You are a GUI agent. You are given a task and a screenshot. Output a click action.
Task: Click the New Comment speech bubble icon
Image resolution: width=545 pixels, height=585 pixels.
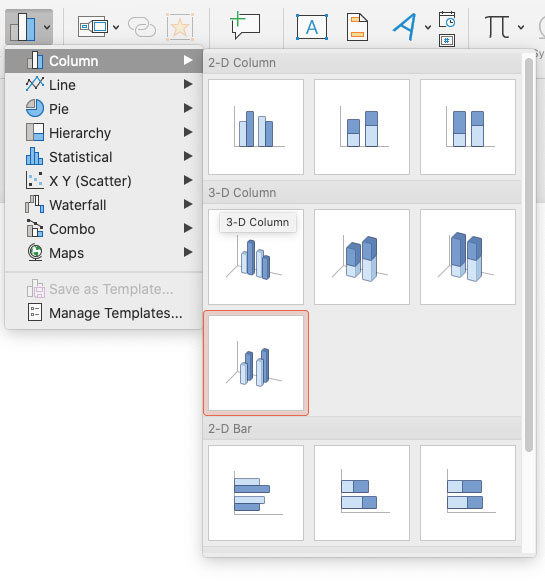[245, 25]
